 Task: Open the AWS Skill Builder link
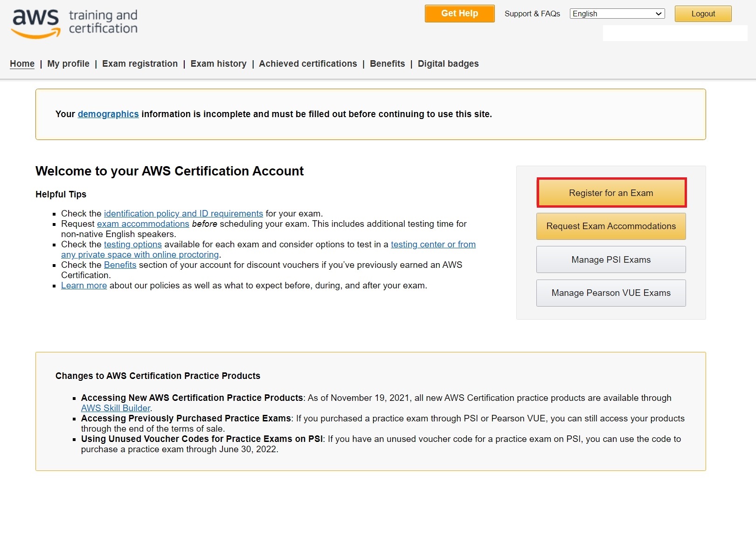(x=116, y=408)
